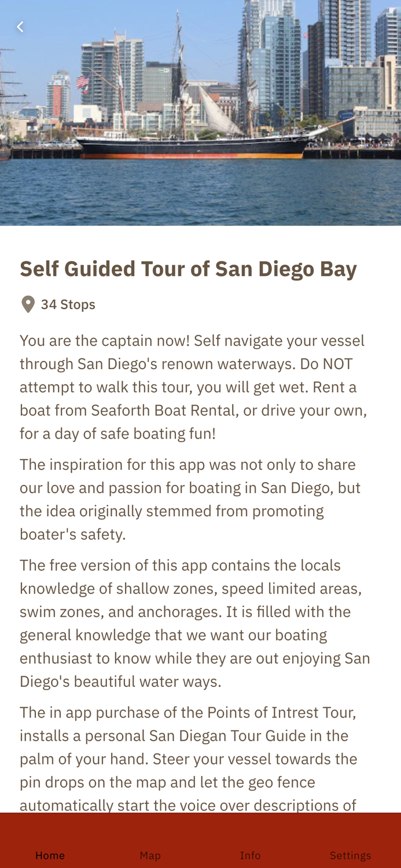Viewport: 401px width, 868px height.
Task: Open the Map tab in bottom navigation
Action: pos(150,854)
